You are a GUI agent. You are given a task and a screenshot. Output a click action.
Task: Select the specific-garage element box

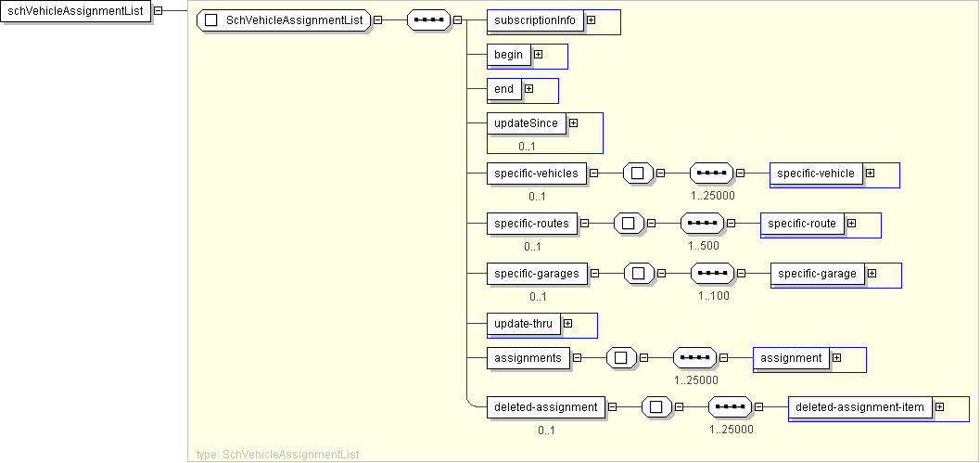click(817, 274)
